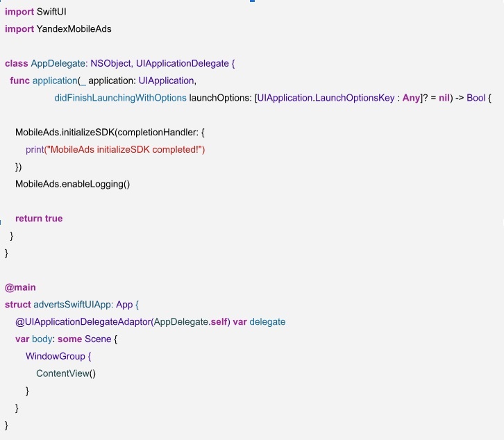Click the @UIApplicationDelegateAdaptor property wrapper
Screen dimensions: 504x440
tap(83, 322)
